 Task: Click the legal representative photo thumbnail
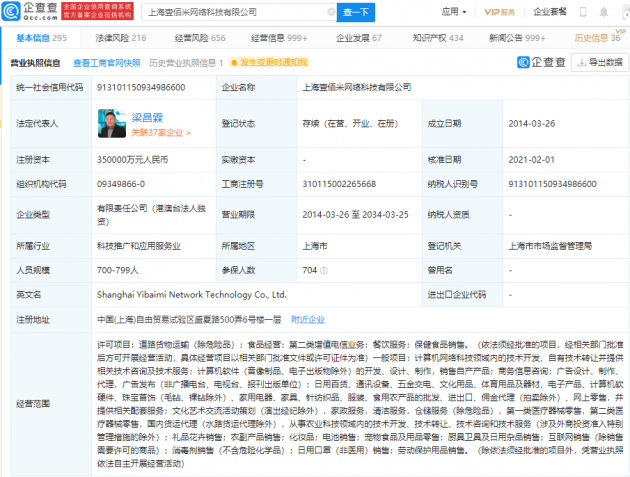pyautogui.click(x=112, y=123)
